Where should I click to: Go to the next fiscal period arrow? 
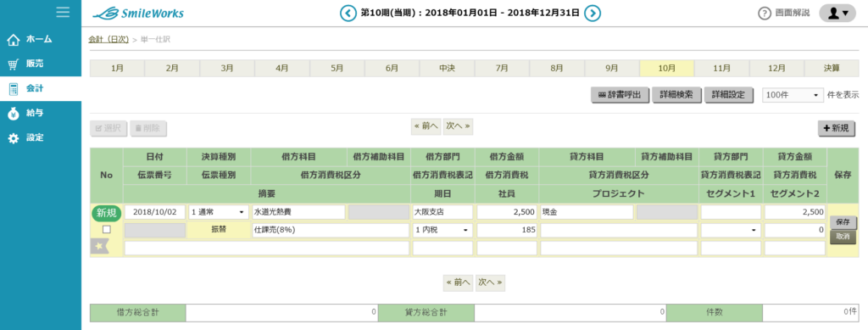pyautogui.click(x=593, y=13)
